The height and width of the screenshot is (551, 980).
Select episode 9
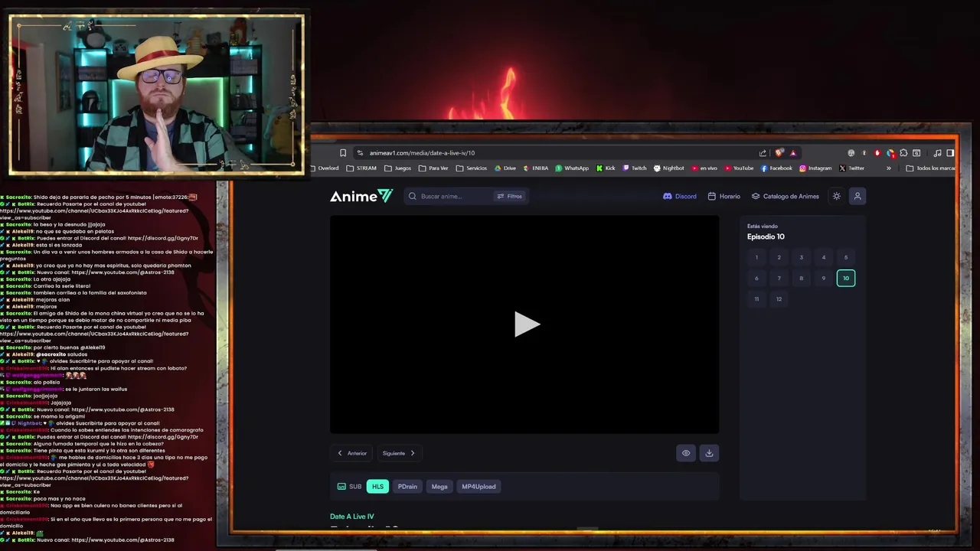click(824, 278)
